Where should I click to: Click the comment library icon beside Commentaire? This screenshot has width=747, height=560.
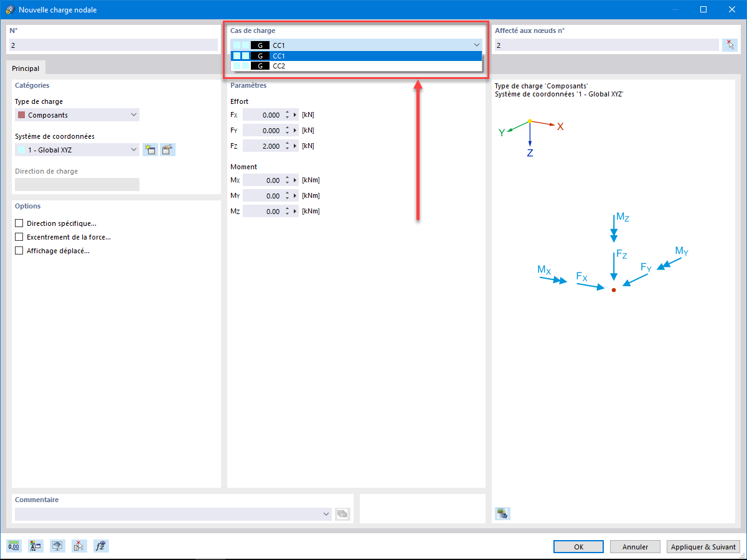(342, 514)
